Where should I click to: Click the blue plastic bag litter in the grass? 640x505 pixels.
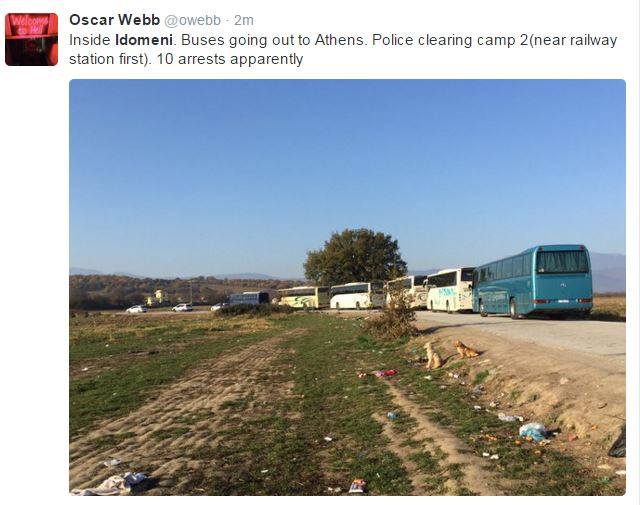pyautogui.click(x=533, y=432)
